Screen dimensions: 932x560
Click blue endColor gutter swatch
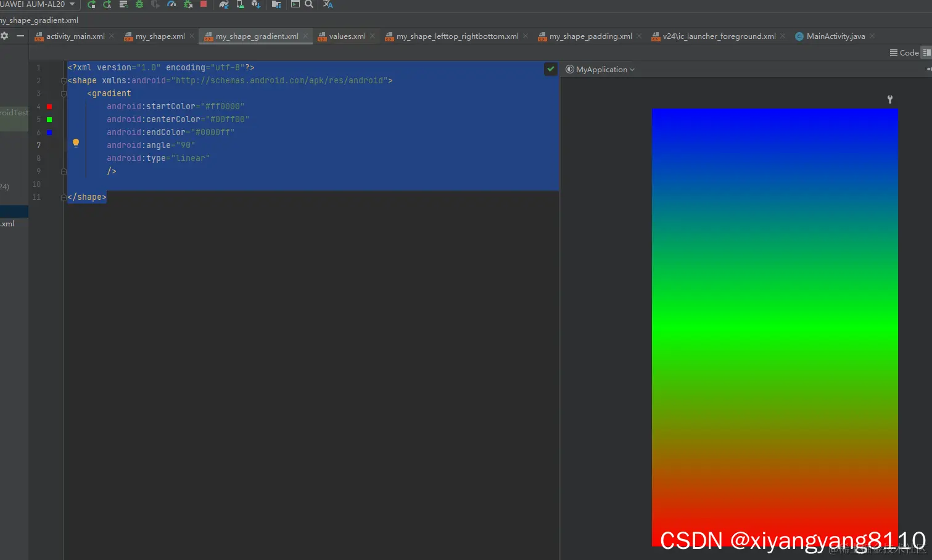pyautogui.click(x=49, y=133)
